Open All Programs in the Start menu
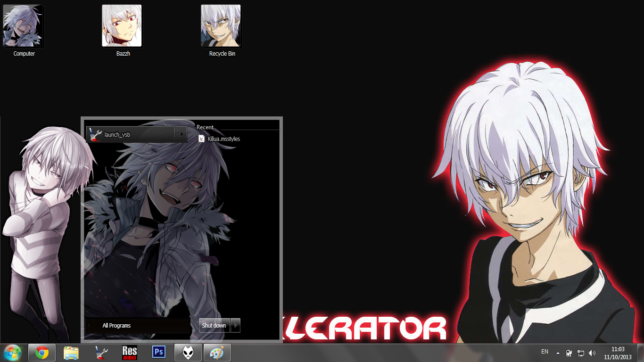Image resolution: width=644 pixels, height=362 pixels. (x=137, y=326)
